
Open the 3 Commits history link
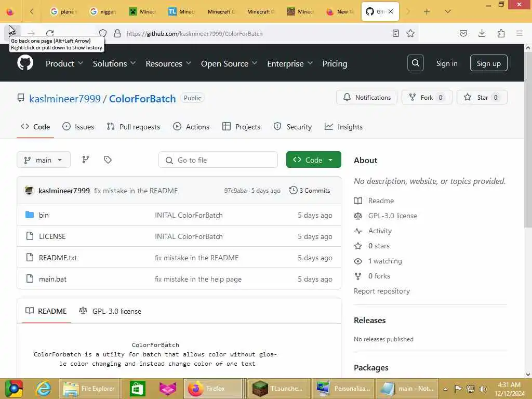click(x=310, y=190)
